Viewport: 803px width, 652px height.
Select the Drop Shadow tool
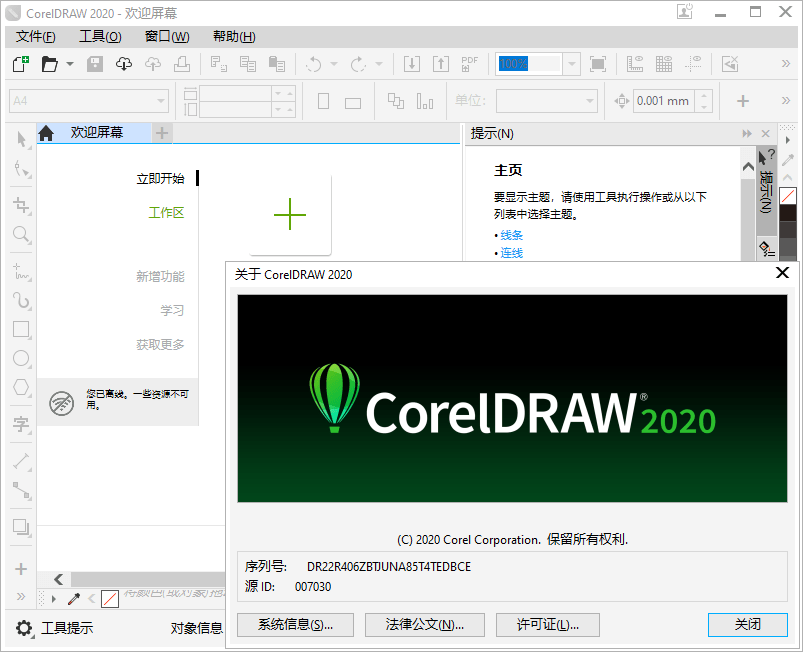(x=22, y=527)
